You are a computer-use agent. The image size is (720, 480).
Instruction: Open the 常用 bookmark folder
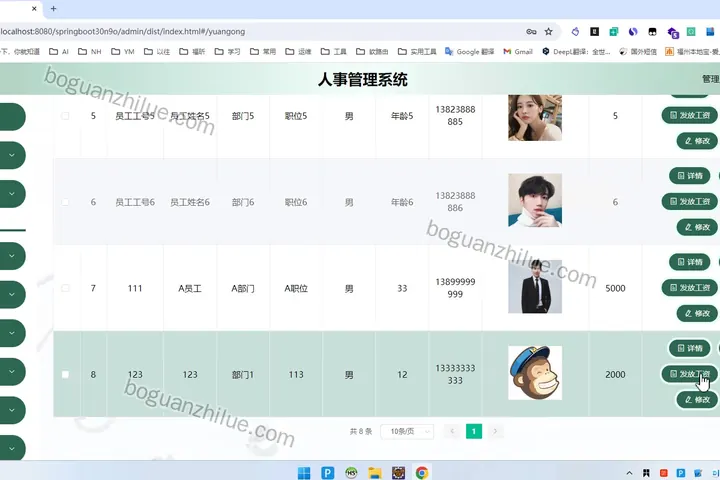click(x=263, y=51)
